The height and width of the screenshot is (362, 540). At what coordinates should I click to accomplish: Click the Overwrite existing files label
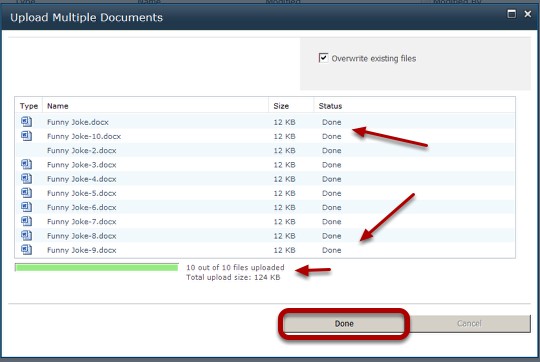(x=374, y=59)
